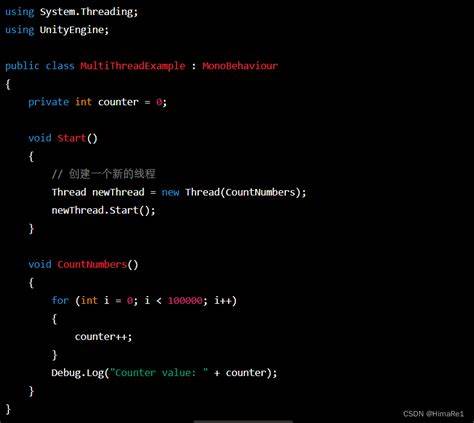Click the red Start method name

coord(71,138)
